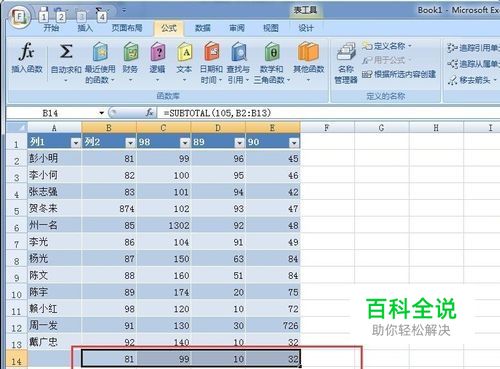500x369 pixels.
Task: Expand the Name Box dropdown arrow
Action: (102, 113)
